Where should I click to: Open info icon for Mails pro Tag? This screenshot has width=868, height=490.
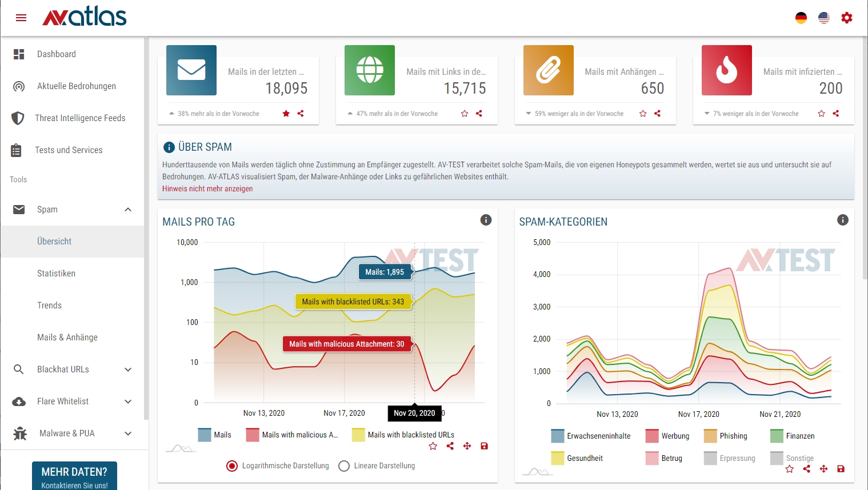coord(486,220)
